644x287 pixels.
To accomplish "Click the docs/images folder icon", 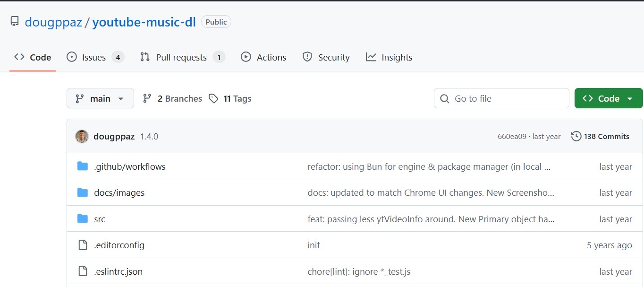I will [83, 192].
